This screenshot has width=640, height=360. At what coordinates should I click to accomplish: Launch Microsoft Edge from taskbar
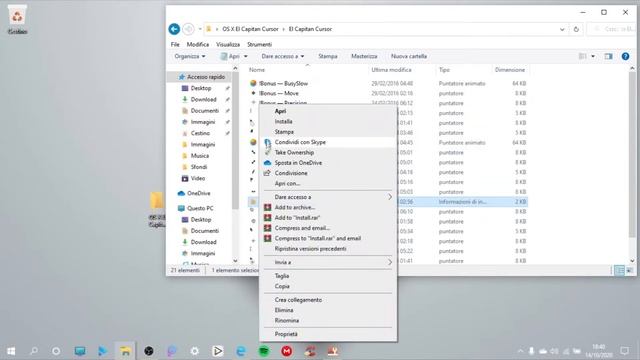[x=241, y=351]
